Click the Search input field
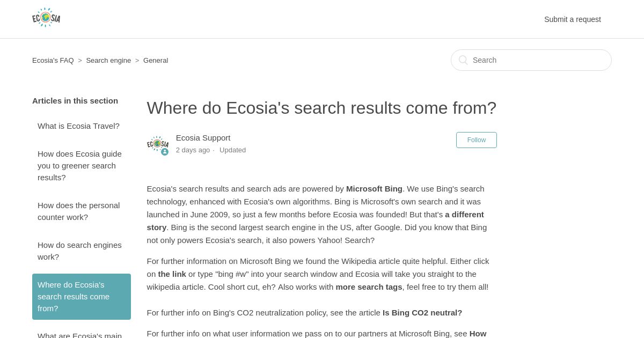644x338 pixels. coord(531,60)
